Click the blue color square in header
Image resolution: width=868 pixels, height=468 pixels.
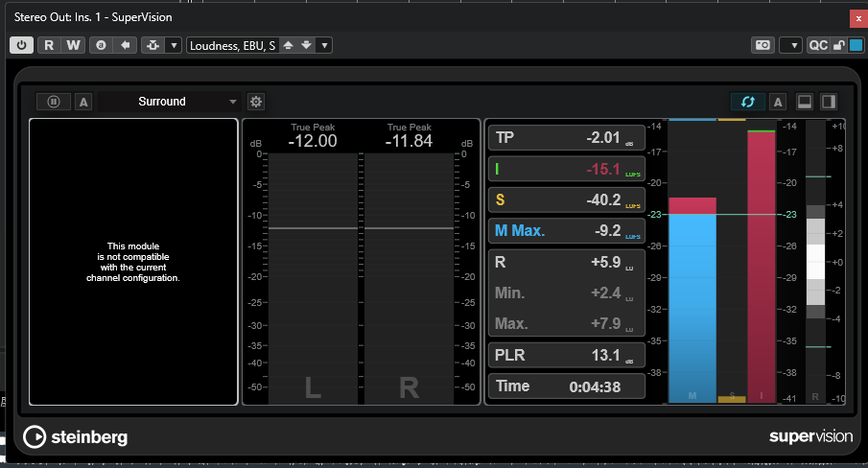pyautogui.click(x=856, y=45)
